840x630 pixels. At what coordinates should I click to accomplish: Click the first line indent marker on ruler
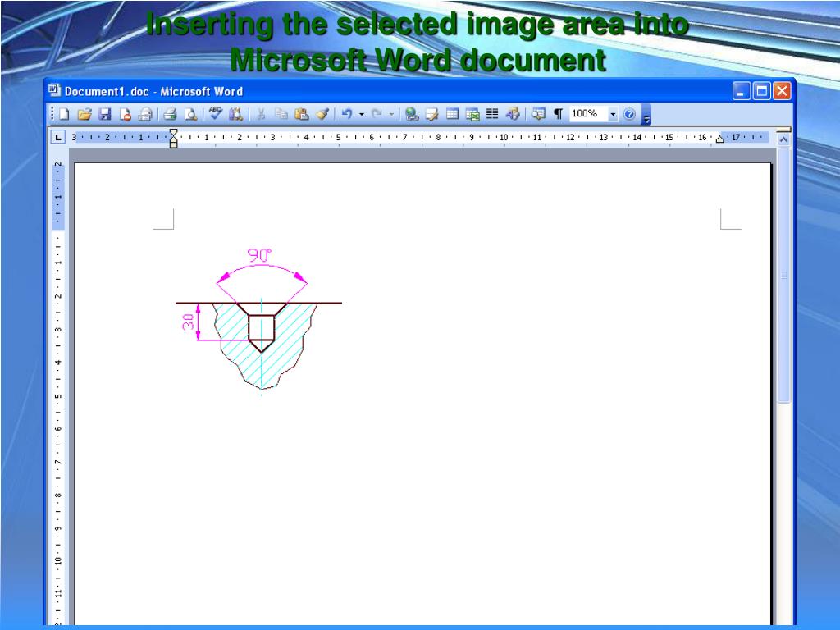173,132
